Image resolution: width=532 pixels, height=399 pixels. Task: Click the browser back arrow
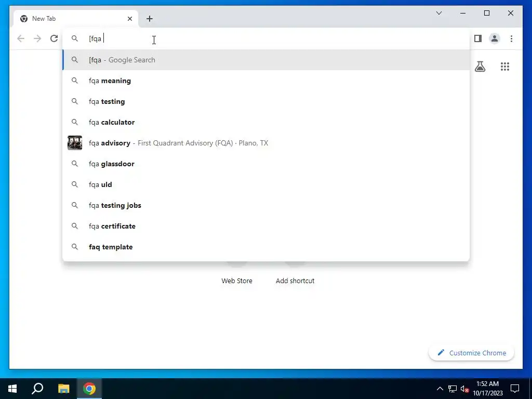(x=21, y=38)
